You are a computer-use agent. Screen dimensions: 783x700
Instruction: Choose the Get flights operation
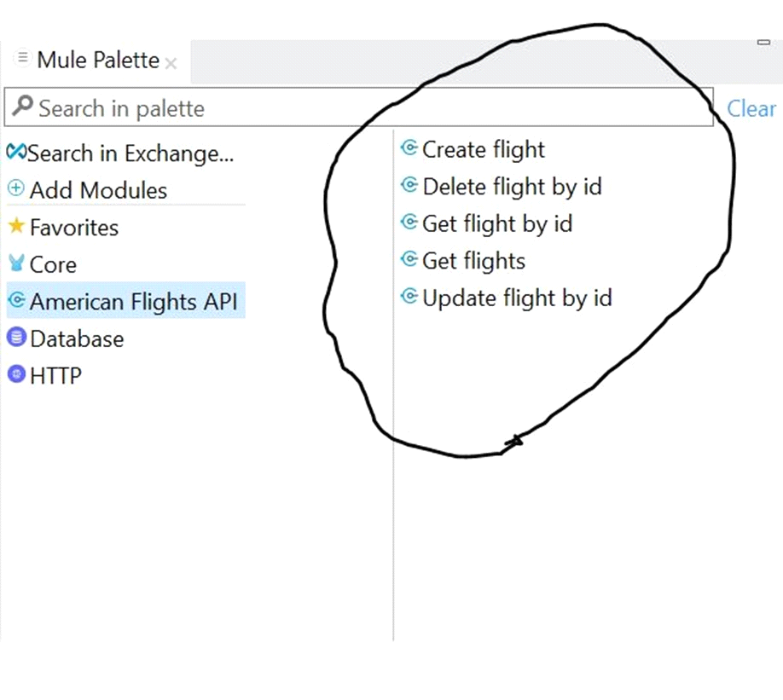pos(463,260)
